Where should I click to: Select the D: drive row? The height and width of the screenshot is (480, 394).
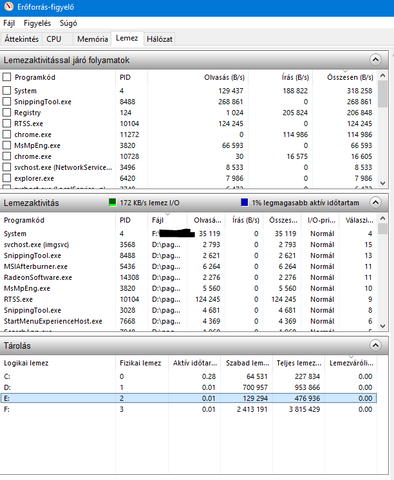[189, 387]
